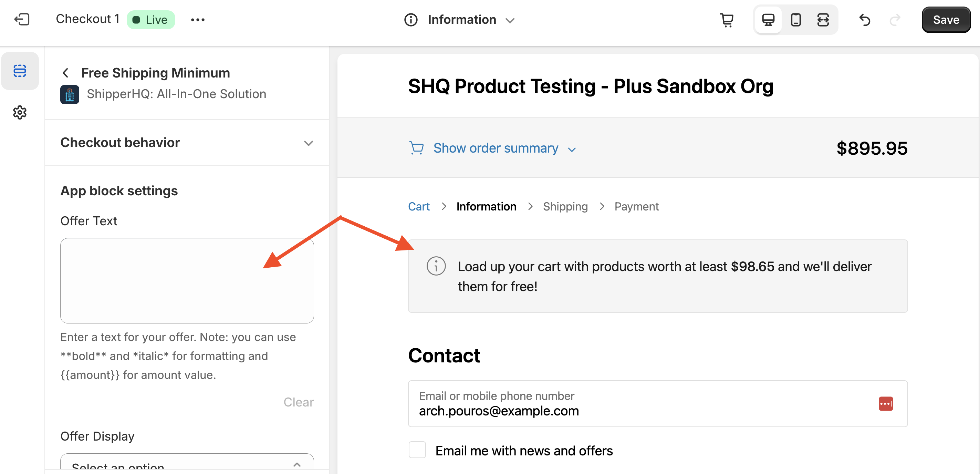Click the exit editor icon
This screenshot has width=980, height=474.
22,19
